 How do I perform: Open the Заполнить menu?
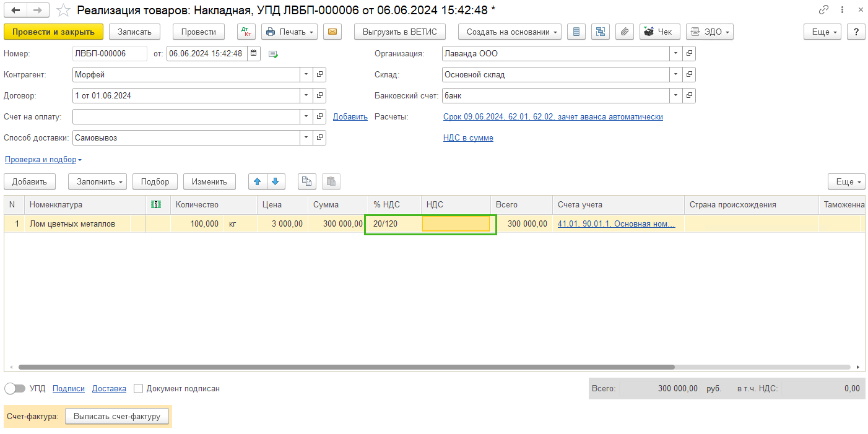tap(97, 181)
